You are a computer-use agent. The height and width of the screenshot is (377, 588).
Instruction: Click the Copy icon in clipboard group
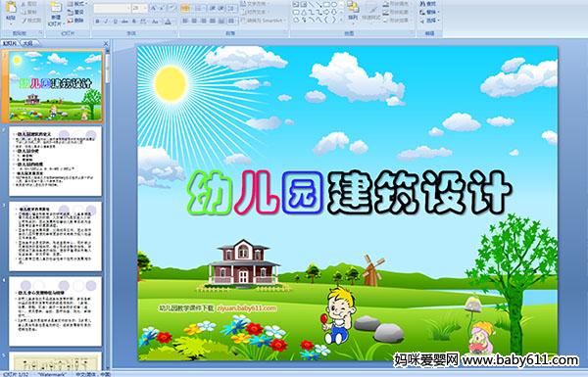click(24, 12)
